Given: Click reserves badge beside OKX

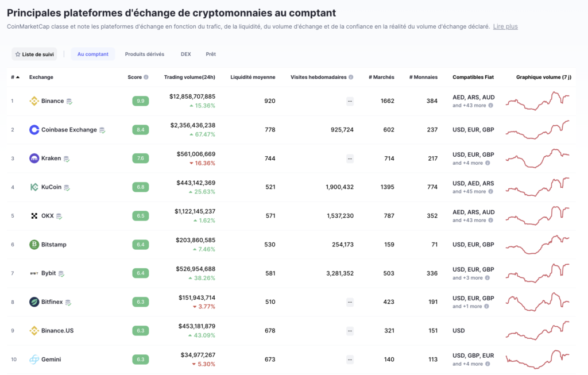Looking at the screenshot, I should click(59, 216).
